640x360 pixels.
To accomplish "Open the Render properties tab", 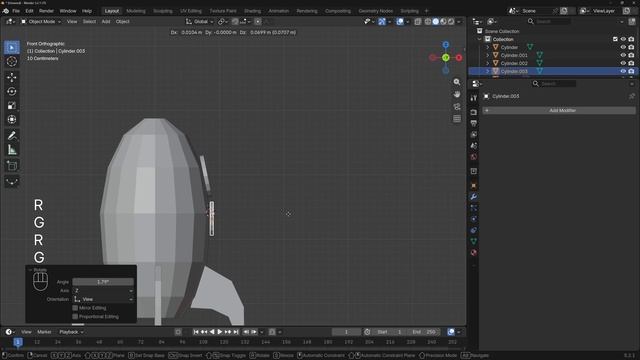I will click(473, 112).
